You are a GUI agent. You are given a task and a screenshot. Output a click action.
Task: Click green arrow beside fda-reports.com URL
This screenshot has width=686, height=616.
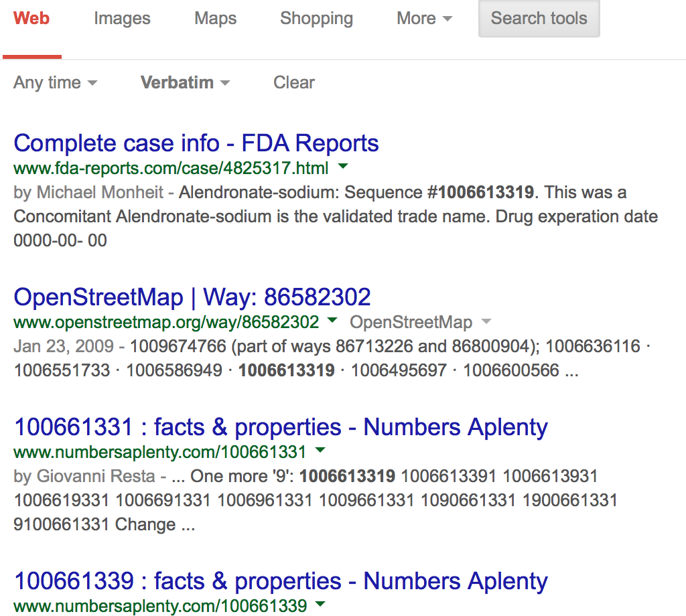pos(342,166)
